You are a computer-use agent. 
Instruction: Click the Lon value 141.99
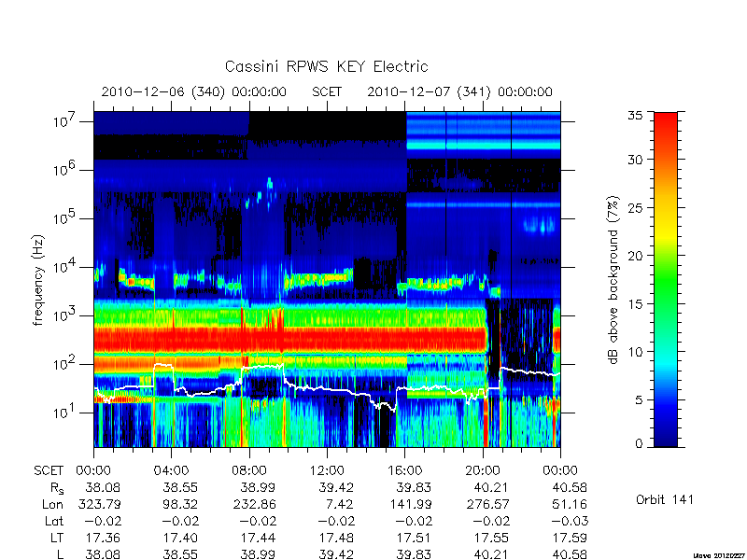410,504
